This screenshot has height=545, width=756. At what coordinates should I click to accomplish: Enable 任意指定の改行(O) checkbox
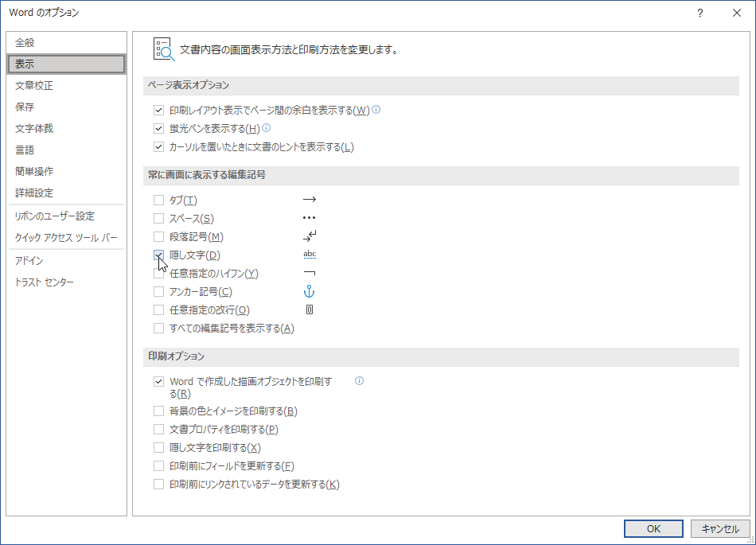pos(158,309)
